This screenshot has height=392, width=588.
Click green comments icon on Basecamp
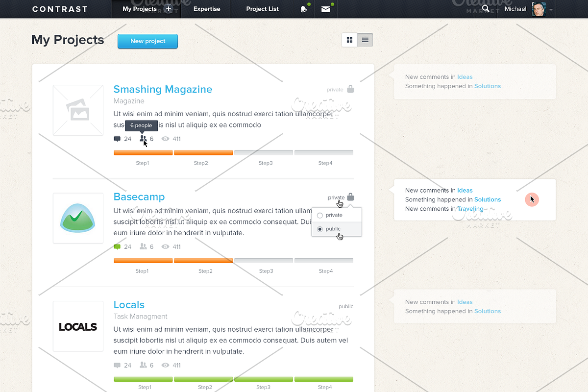[117, 247]
